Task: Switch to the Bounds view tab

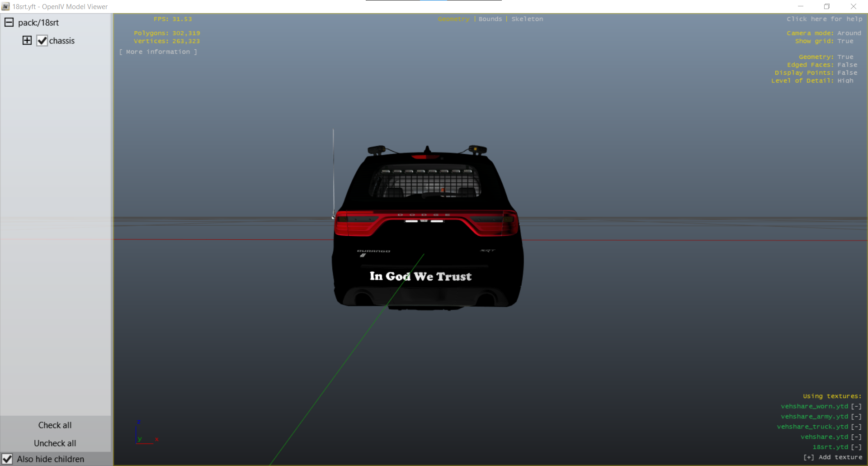Action: point(490,19)
